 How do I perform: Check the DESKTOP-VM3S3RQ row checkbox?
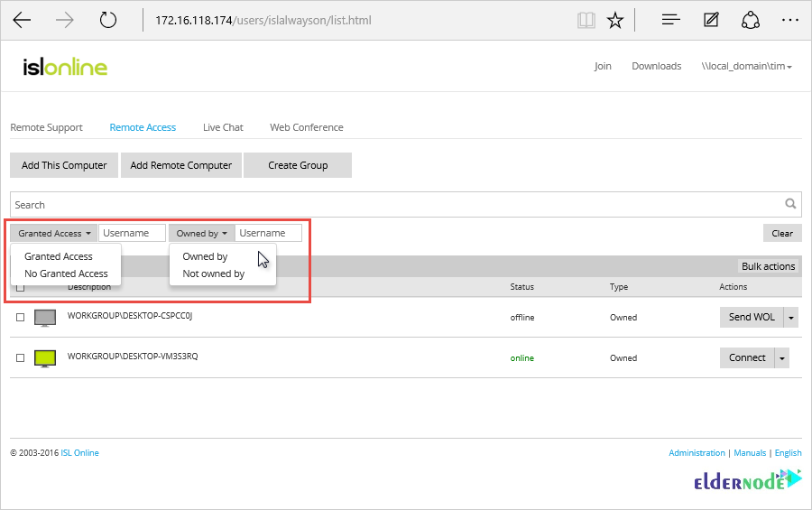click(x=21, y=357)
